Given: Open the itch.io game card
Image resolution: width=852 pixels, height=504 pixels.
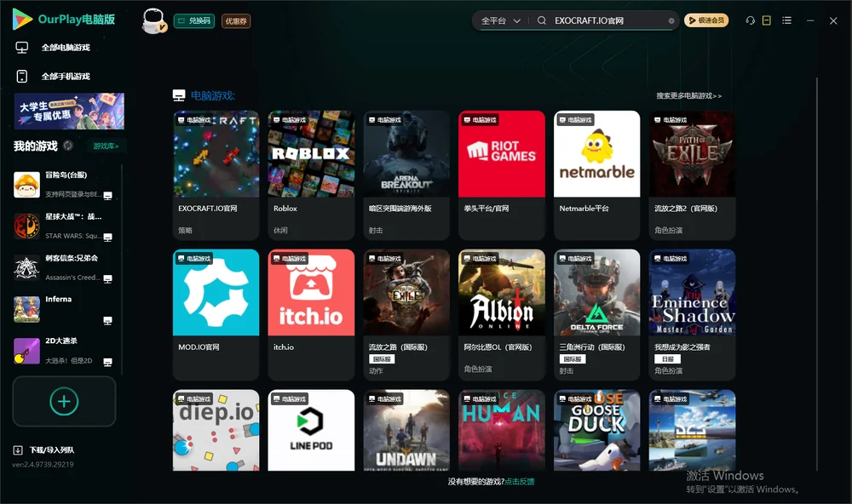Looking at the screenshot, I should coord(311,314).
